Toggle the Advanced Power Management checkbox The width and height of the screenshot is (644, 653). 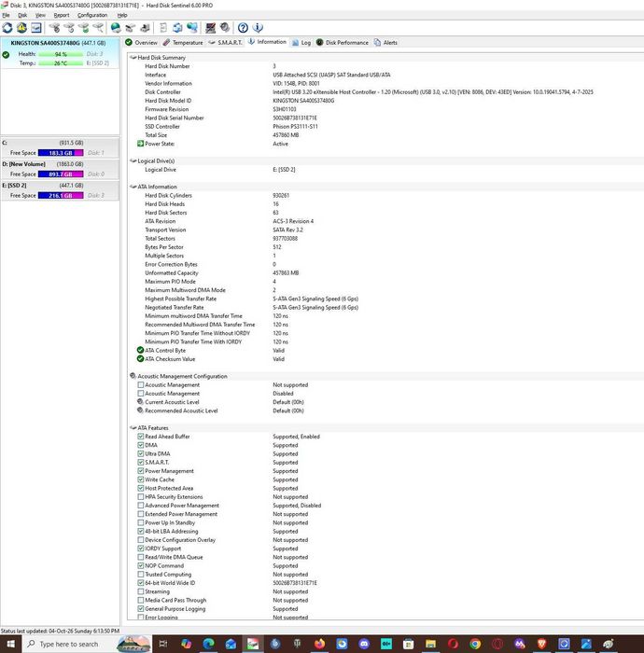pyautogui.click(x=141, y=506)
